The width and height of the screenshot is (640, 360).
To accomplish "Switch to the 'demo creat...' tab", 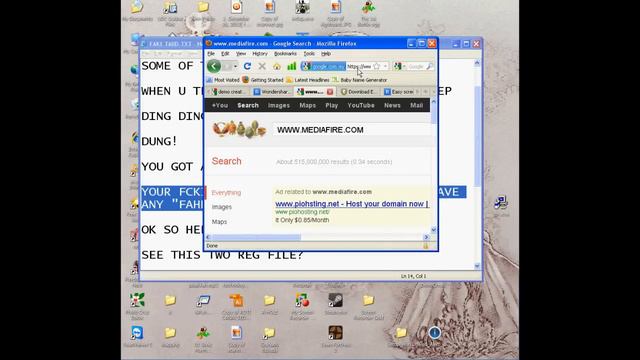I will point(229,92).
